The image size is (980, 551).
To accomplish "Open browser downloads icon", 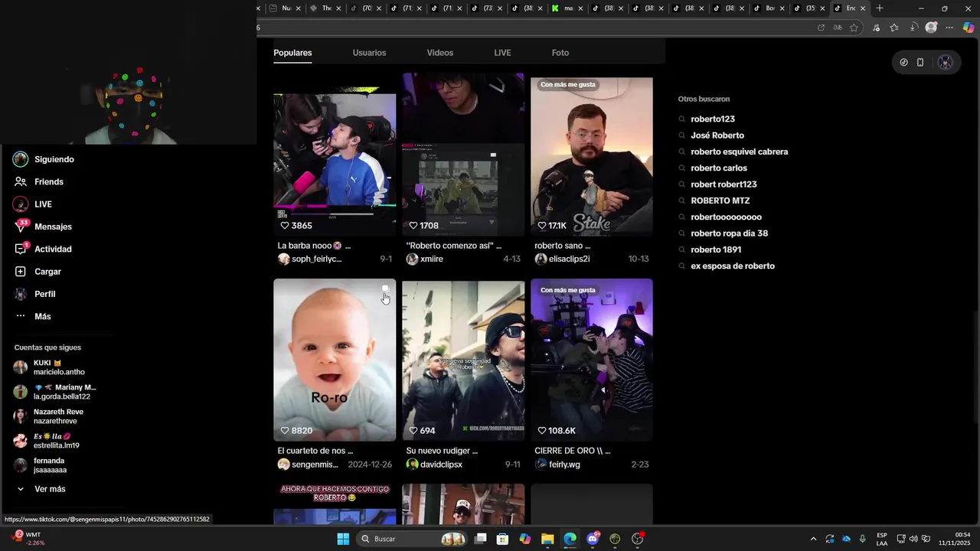I will click(913, 28).
